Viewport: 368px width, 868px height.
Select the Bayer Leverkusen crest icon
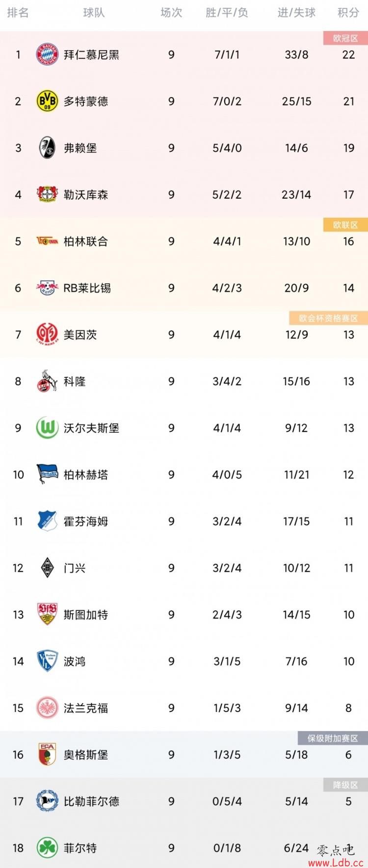click(x=47, y=194)
